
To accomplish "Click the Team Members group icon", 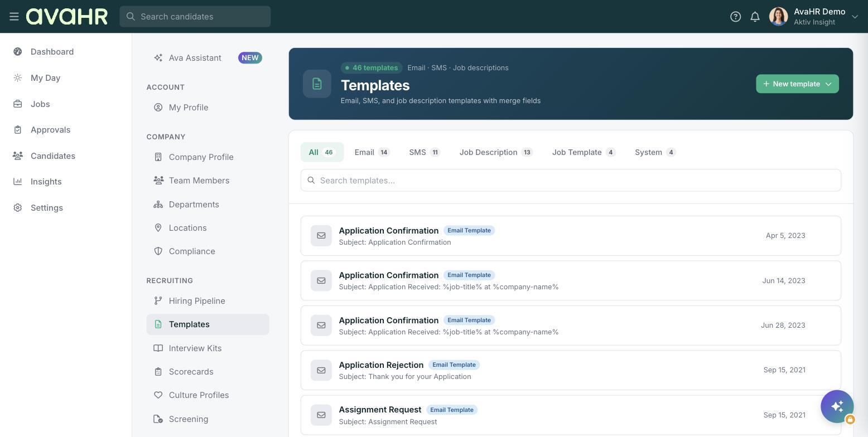I will (158, 181).
